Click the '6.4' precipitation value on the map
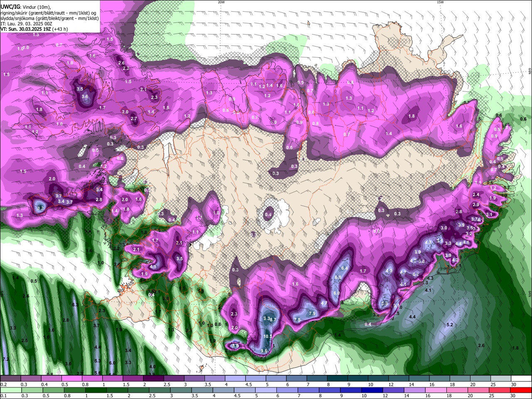532x399 pixels. click(344, 268)
